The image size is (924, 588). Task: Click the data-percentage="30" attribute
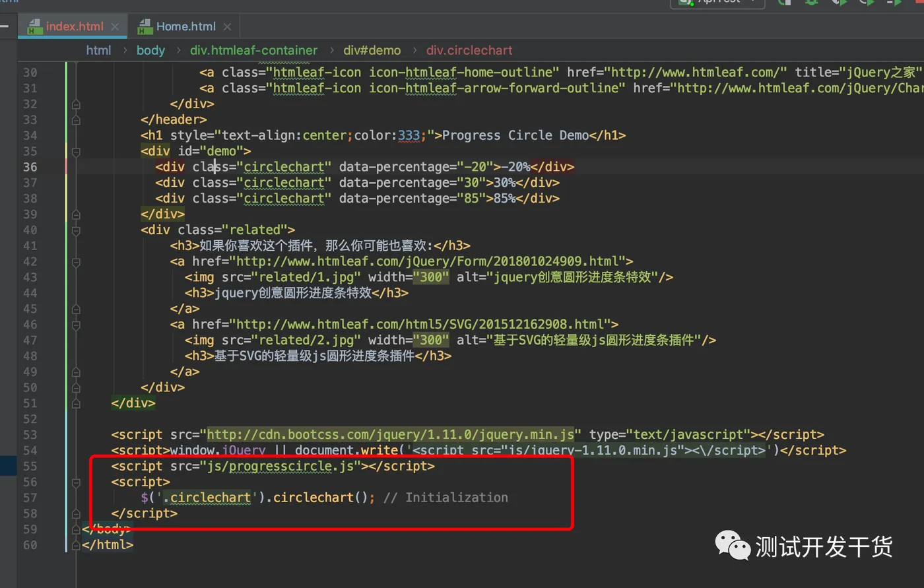(412, 183)
